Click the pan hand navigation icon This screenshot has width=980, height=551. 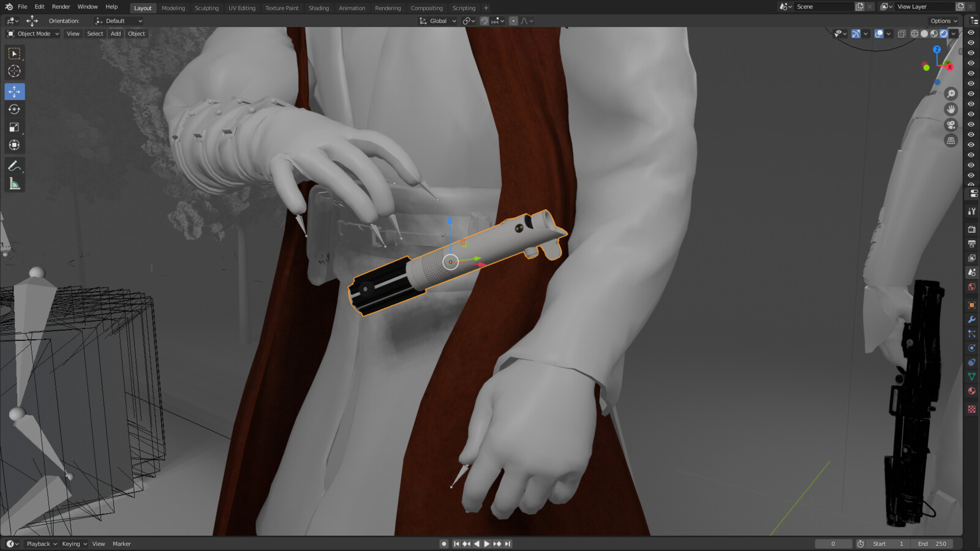(951, 109)
